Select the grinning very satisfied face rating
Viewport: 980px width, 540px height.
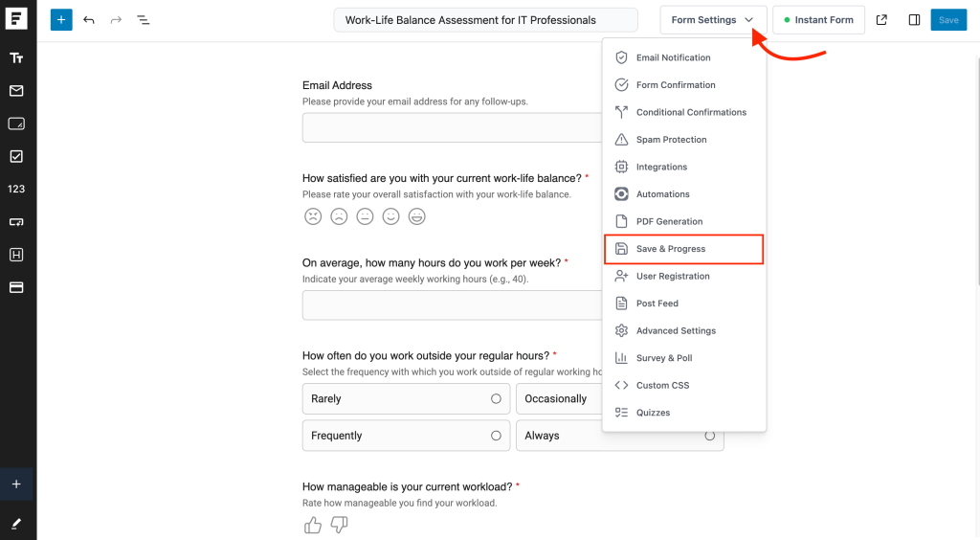point(417,216)
